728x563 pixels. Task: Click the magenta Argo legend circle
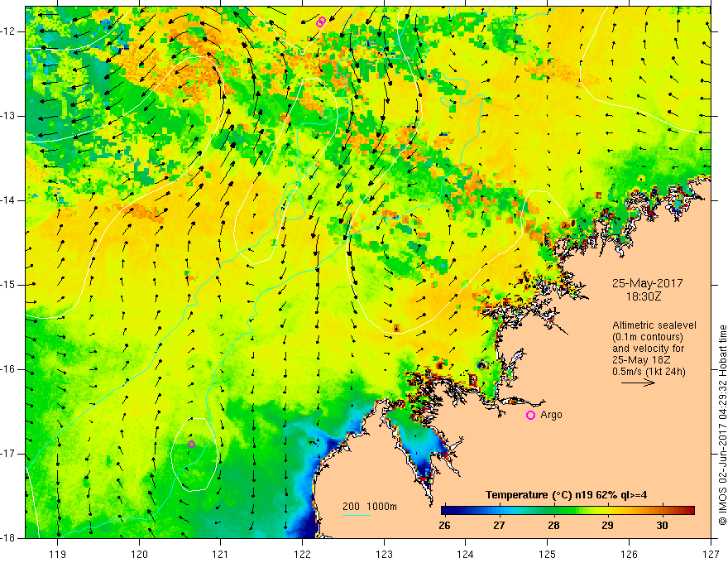click(530, 416)
